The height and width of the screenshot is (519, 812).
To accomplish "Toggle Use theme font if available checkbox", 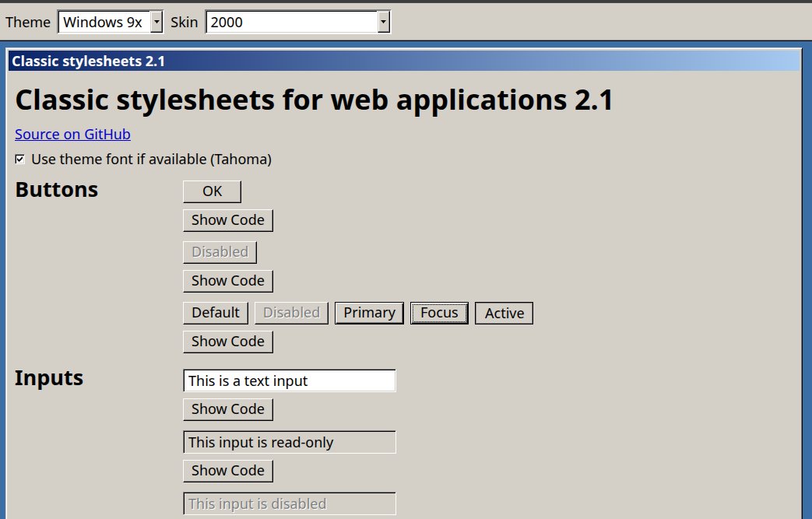I will click(19, 160).
